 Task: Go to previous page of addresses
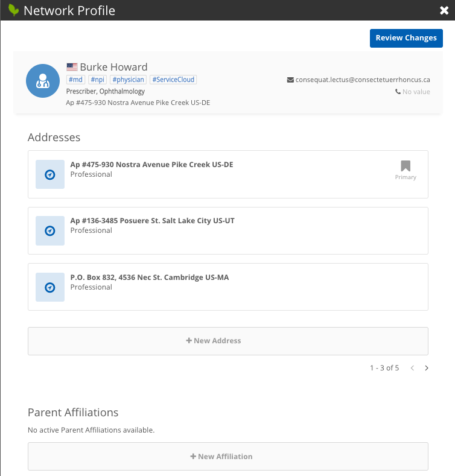point(412,368)
